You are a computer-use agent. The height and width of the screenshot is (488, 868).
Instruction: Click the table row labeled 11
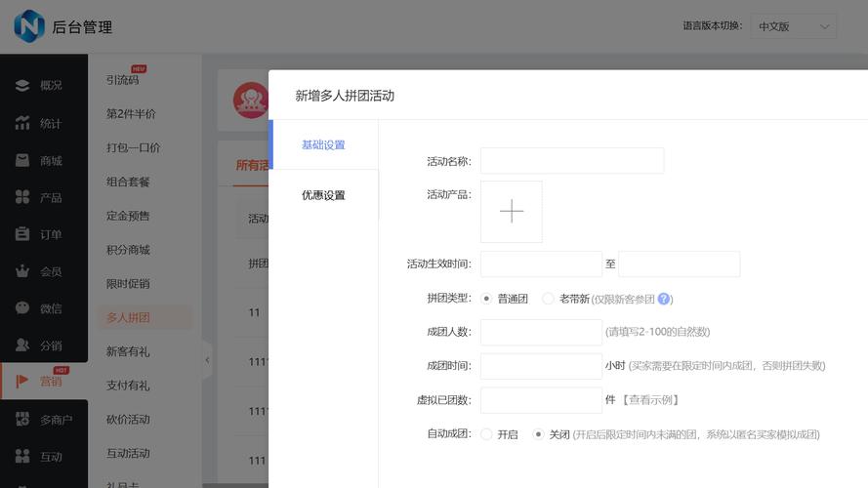254,312
